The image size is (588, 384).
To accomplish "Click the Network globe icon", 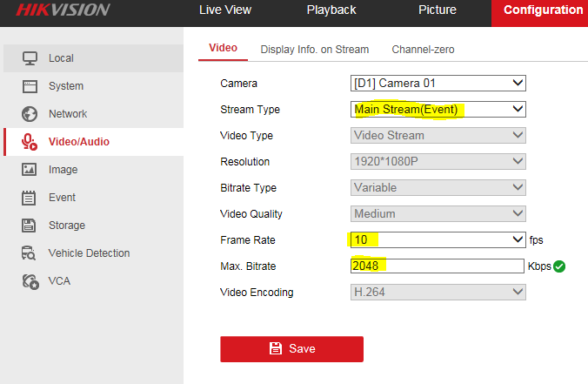I will coord(30,114).
